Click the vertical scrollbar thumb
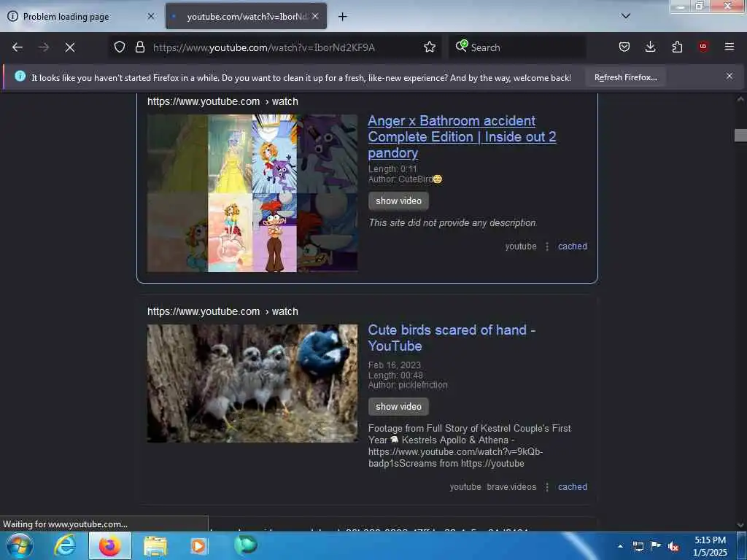747x560 pixels. [740, 135]
